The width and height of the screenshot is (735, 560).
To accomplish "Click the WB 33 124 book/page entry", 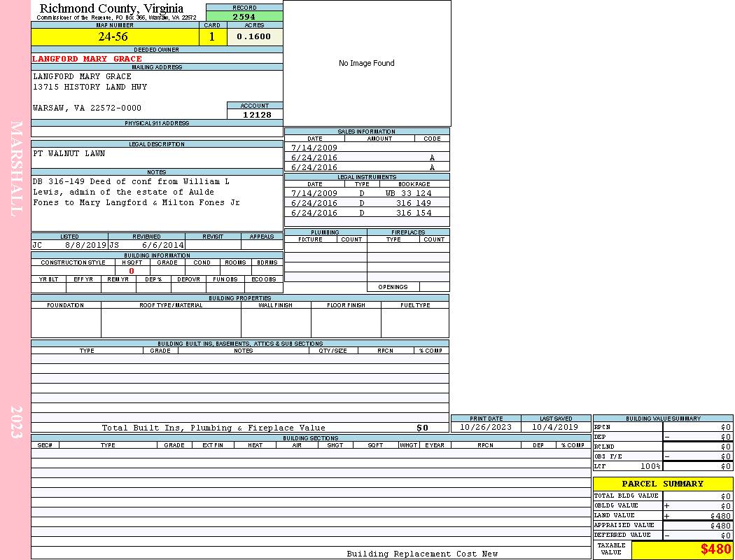I will pyautogui.click(x=408, y=193).
